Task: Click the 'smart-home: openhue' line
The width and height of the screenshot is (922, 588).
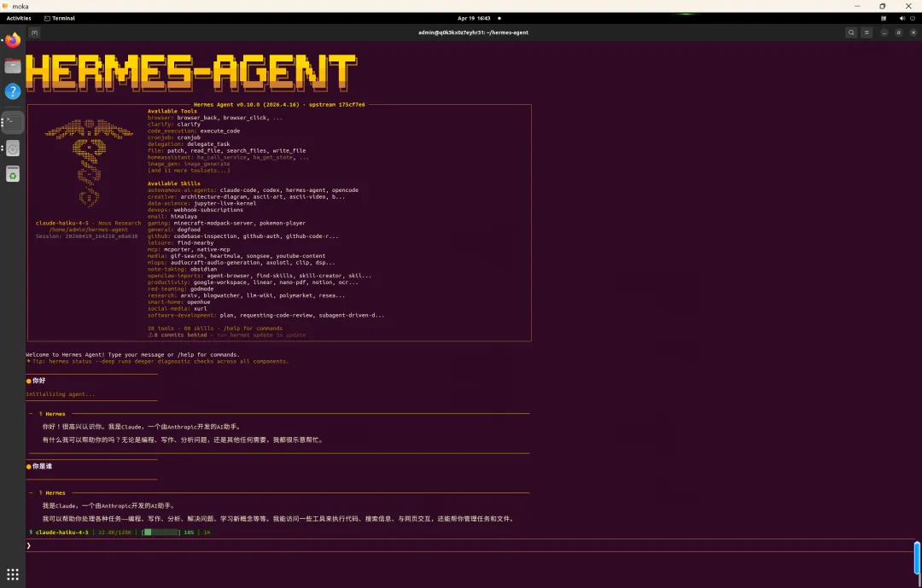Action: click(x=178, y=302)
